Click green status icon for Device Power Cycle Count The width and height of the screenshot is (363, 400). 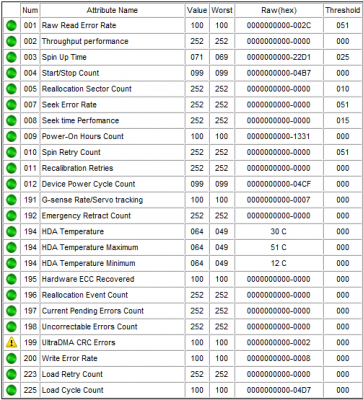pyautogui.click(x=11, y=184)
